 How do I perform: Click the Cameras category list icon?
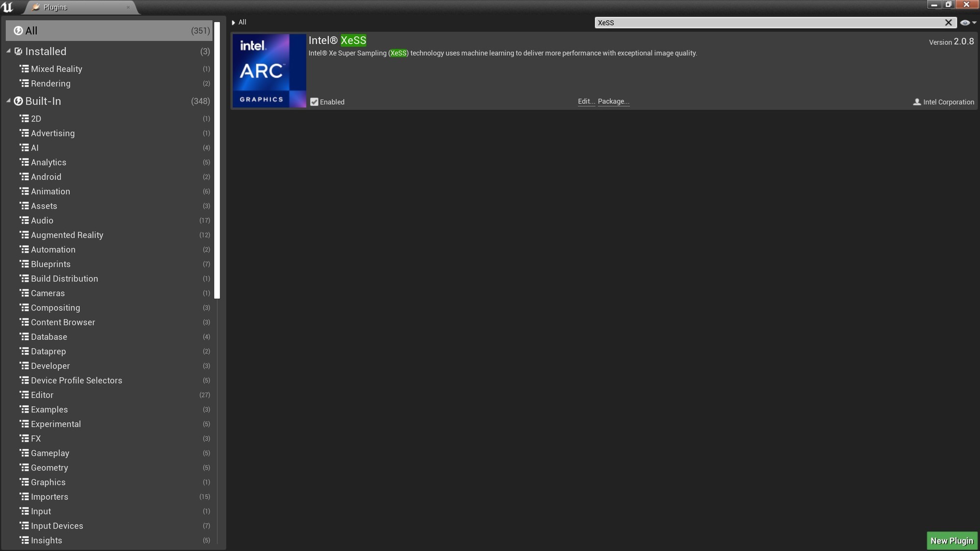click(24, 293)
